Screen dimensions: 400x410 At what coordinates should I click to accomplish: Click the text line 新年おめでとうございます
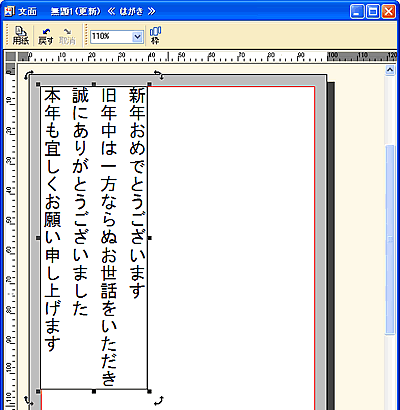click(137, 193)
